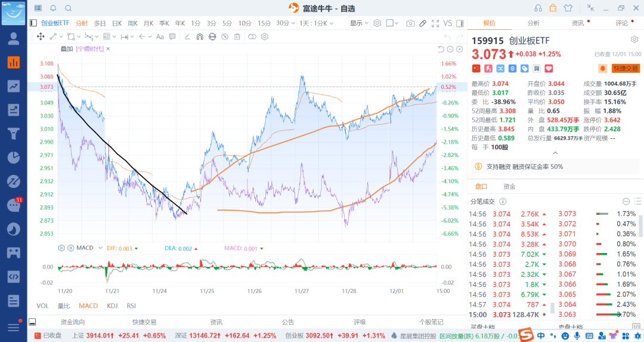Image resolution: width=644 pixels, height=342 pixels.
Task: Switch to the 分析 tab
Action: (x=533, y=23)
